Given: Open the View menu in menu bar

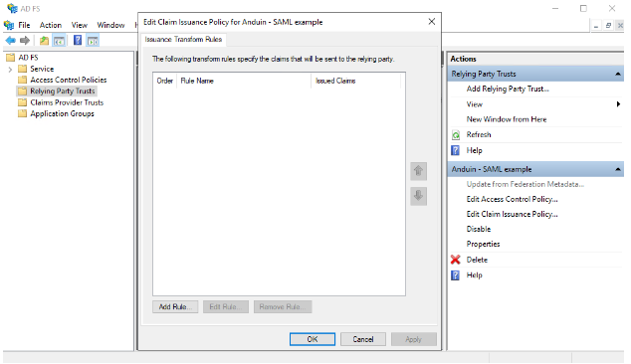Looking at the screenshot, I should click(80, 25).
